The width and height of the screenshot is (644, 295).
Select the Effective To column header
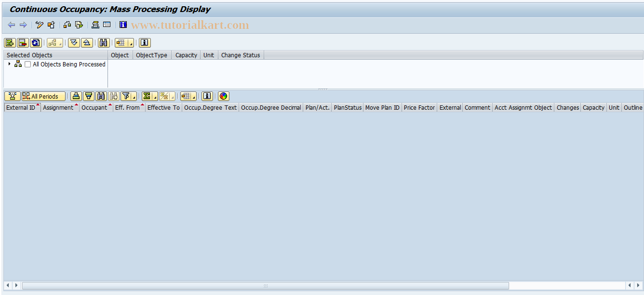pyautogui.click(x=163, y=107)
